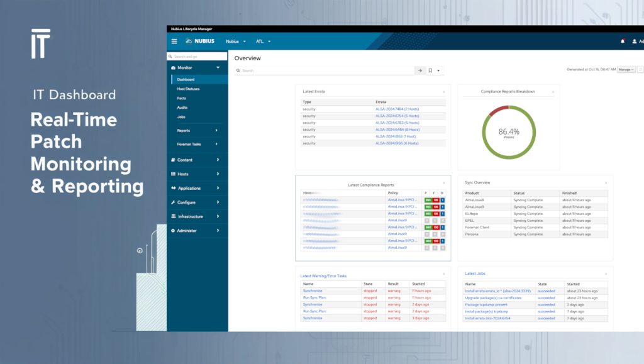This screenshot has width=644, height=364.
Task: Submit search with the arrow button
Action: [x=419, y=70]
